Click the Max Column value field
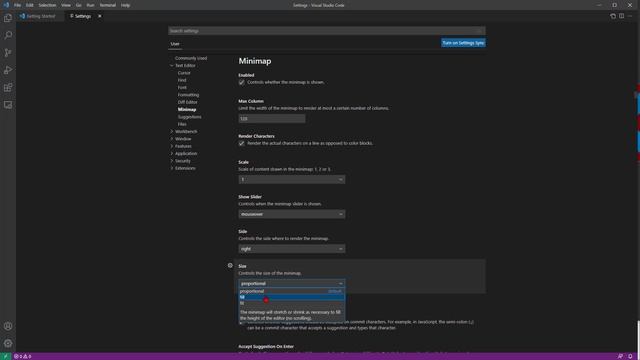 click(x=272, y=119)
